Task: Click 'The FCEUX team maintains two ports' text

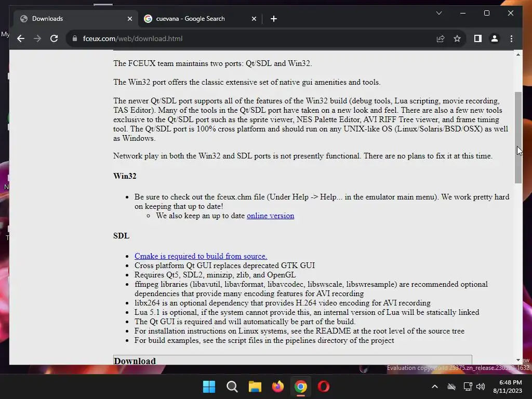Action: click(x=212, y=63)
